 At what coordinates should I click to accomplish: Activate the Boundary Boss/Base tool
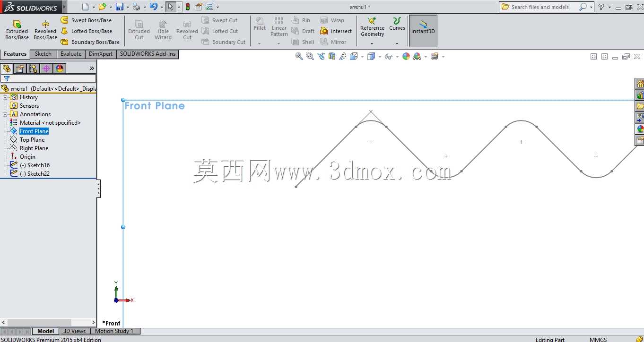90,42
